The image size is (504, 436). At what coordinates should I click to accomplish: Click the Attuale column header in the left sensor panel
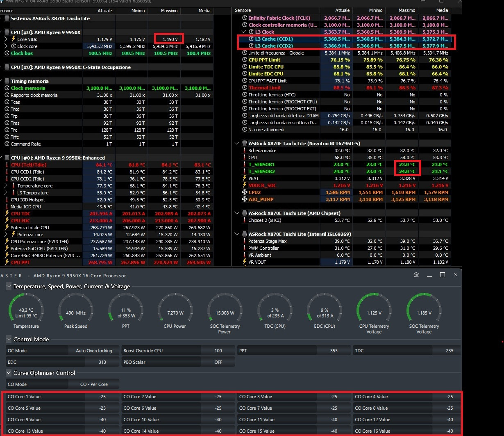(99, 11)
